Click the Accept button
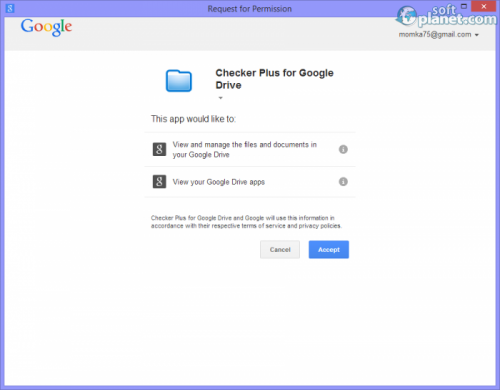 pyautogui.click(x=329, y=250)
